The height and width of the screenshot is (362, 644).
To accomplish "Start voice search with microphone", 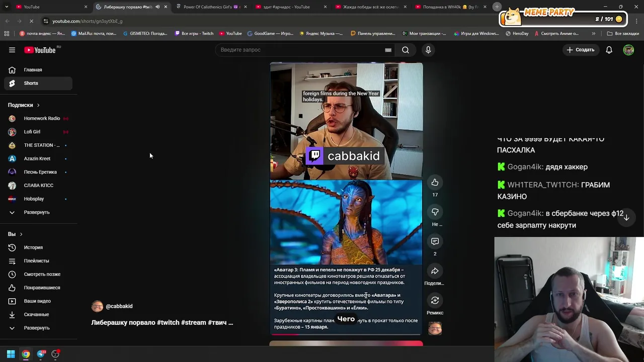I will [x=428, y=50].
